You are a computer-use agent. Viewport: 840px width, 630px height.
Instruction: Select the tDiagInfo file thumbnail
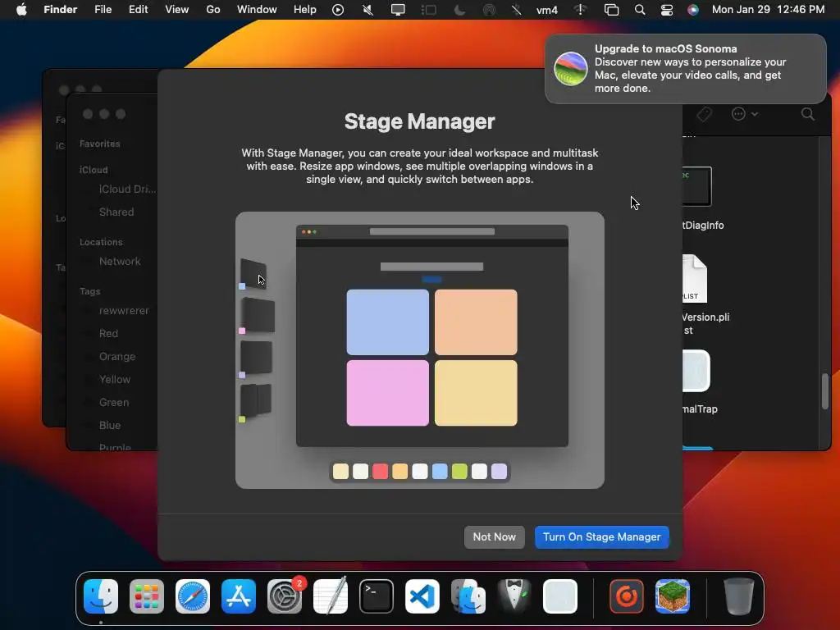pos(697,186)
